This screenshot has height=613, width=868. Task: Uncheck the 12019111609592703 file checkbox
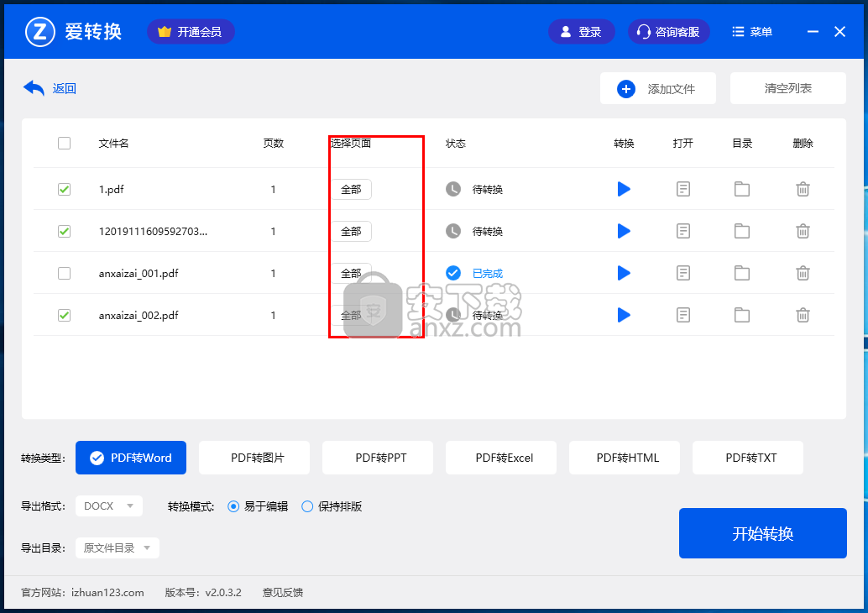[64, 232]
